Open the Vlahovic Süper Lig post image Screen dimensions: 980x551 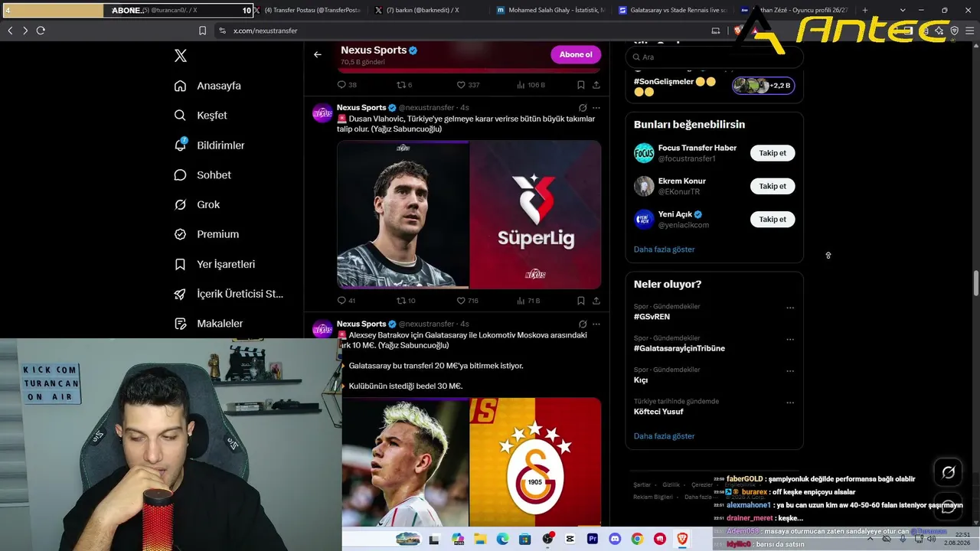469,214
